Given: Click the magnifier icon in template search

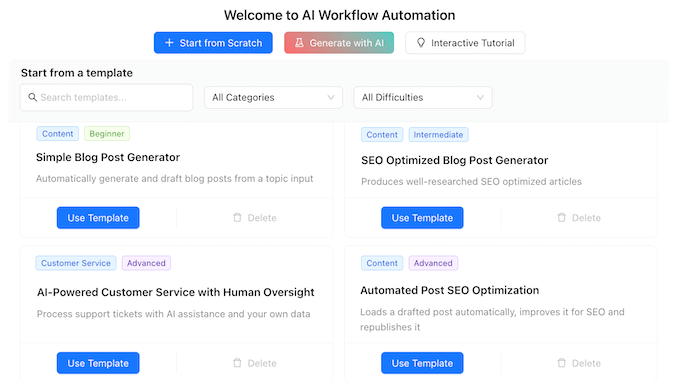Looking at the screenshot, I should click(x=33, y=97).
